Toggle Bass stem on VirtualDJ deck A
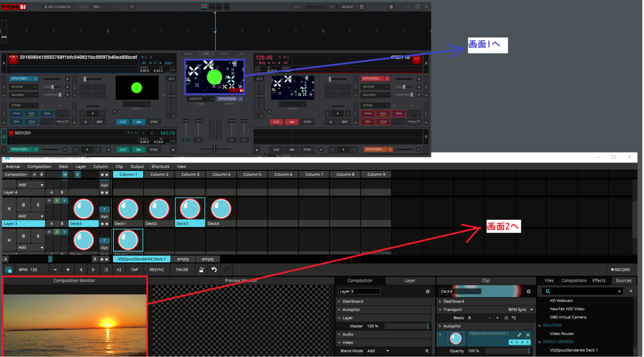The width and height of the screenshot is (644, 357). (47, 114)
